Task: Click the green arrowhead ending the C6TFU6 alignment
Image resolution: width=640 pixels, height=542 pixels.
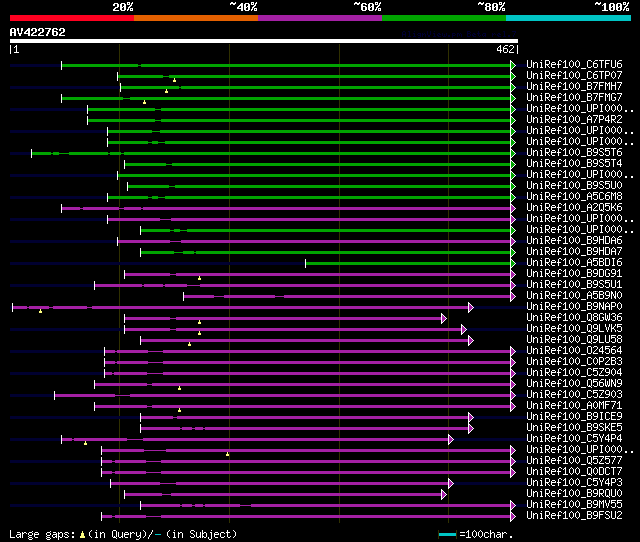Action: [513, 65]
